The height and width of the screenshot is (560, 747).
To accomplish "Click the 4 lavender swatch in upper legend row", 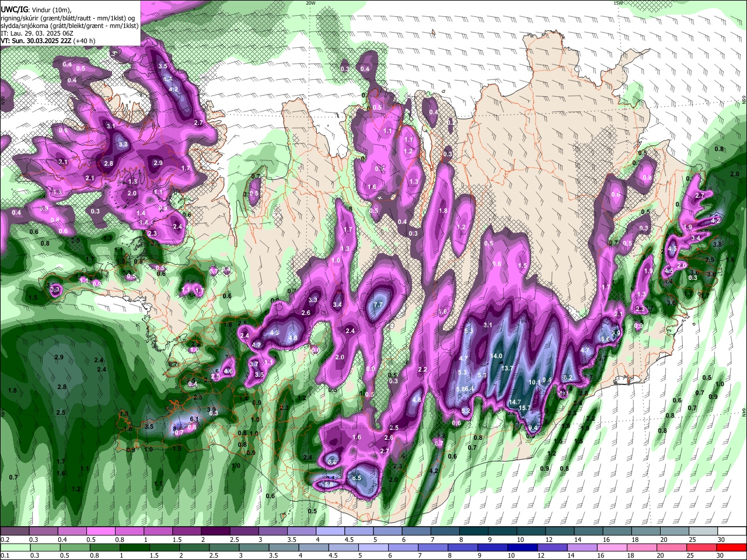I will (330, 531).
